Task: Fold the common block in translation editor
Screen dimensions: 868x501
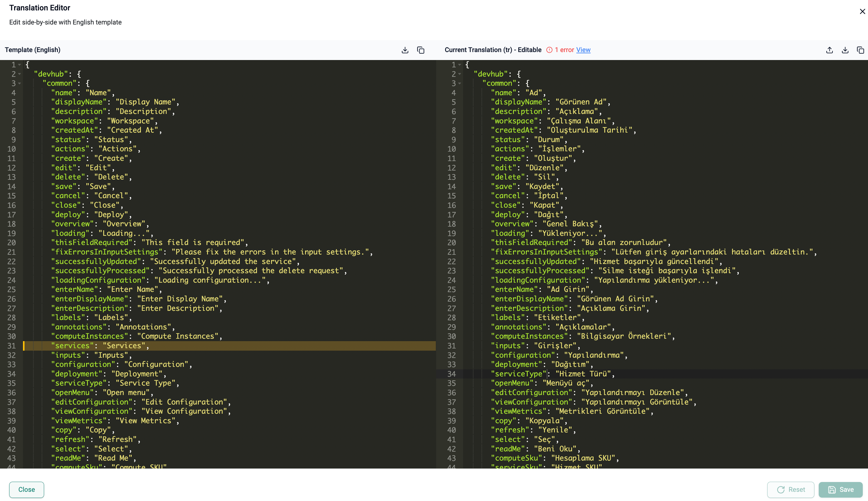Action: pyautogui.click(x=460, y=83)
